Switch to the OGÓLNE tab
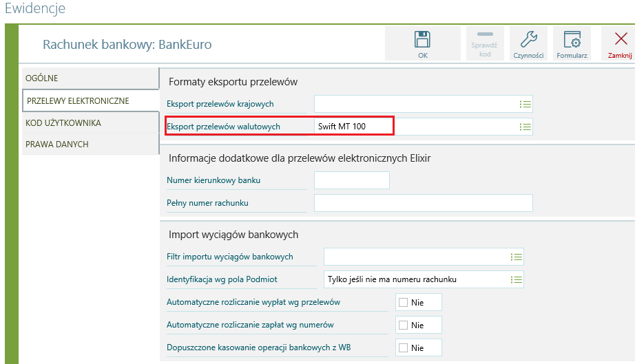Viewport: 635px width, 364px height. click(x=90, y=78)
